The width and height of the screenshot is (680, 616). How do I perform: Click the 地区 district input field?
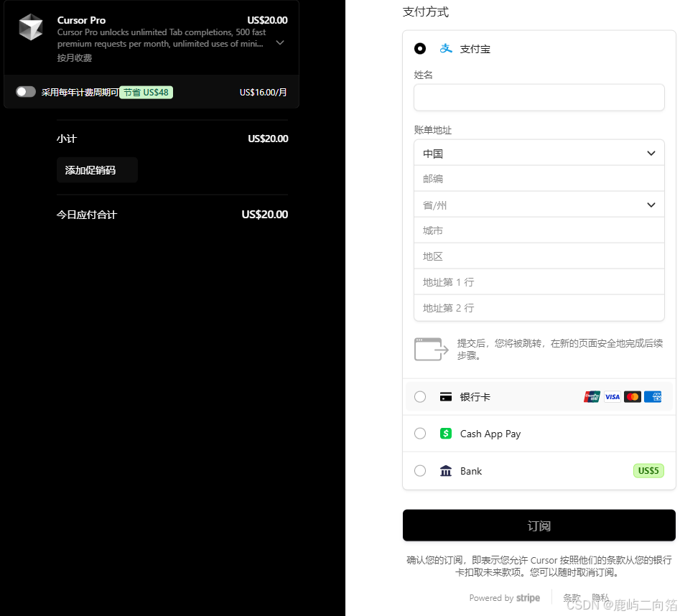pyautogui.click(x=539, y=256)
